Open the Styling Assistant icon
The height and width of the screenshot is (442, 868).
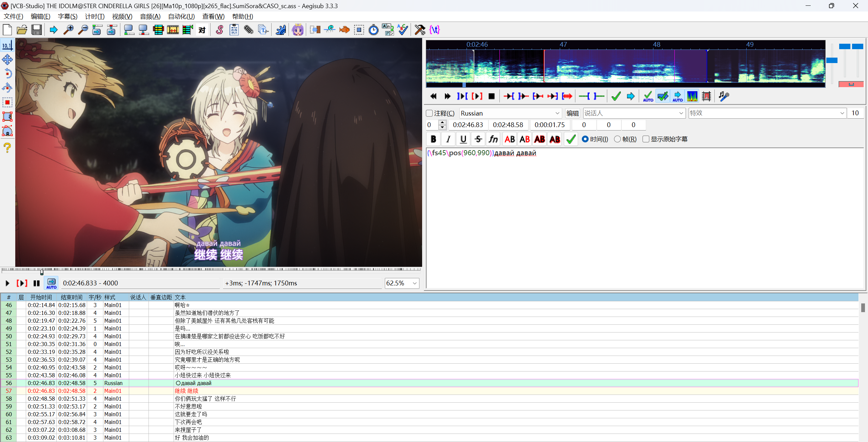(330, 30)
